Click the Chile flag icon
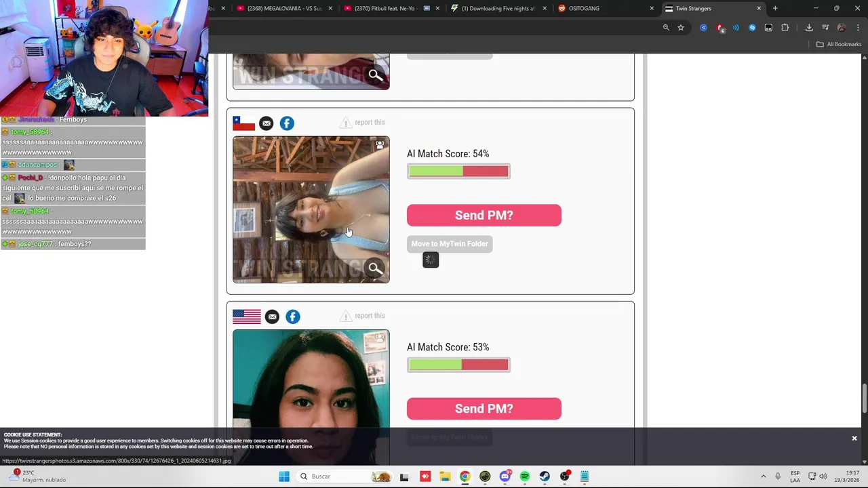The width and height of the screenshot is (868, 488). click(243, 123)
